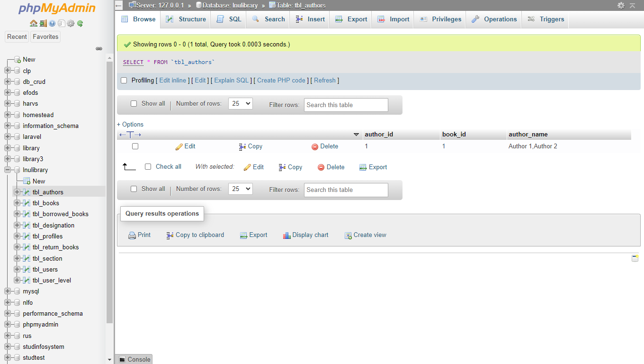Click Export icon in the With selected bar
The height and width of the screenshot is (364, 644).
[x=363, y=167]
